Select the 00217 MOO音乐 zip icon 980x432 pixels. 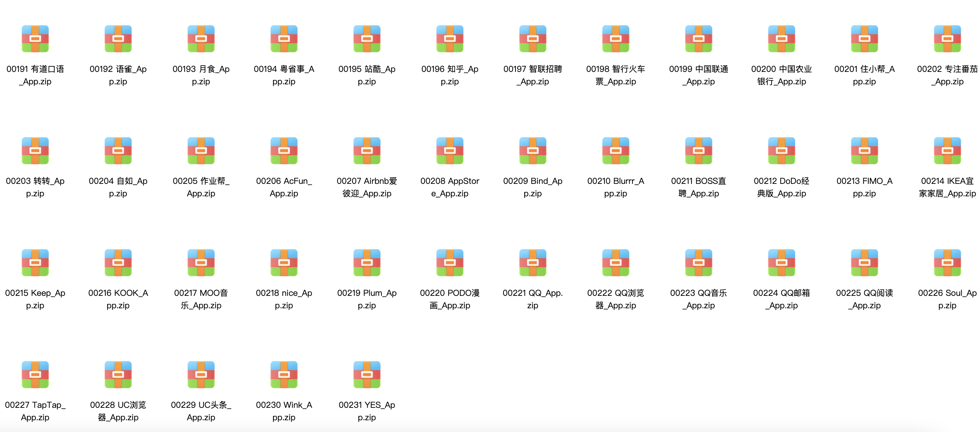(x=201, y=263)
